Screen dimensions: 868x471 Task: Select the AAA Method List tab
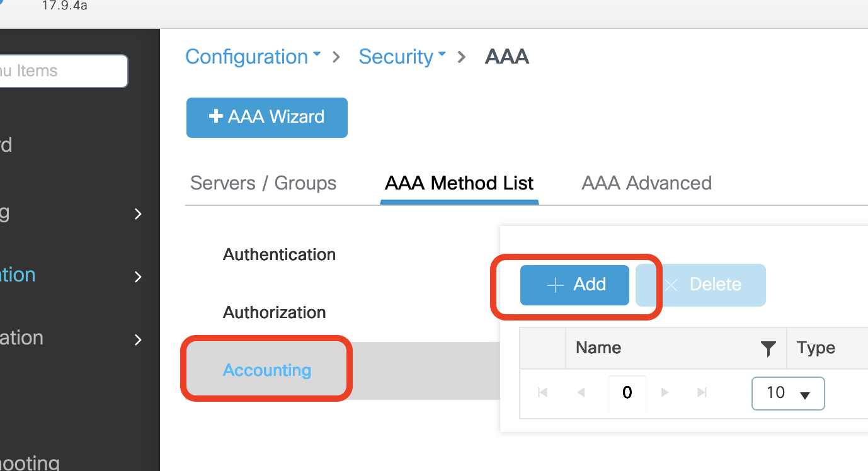tap(459, 183)
